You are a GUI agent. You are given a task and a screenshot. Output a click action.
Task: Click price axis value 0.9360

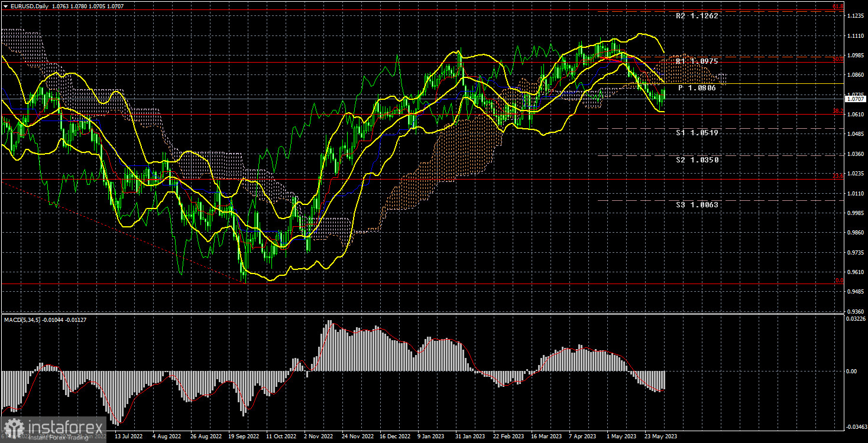tap(855, 311)
